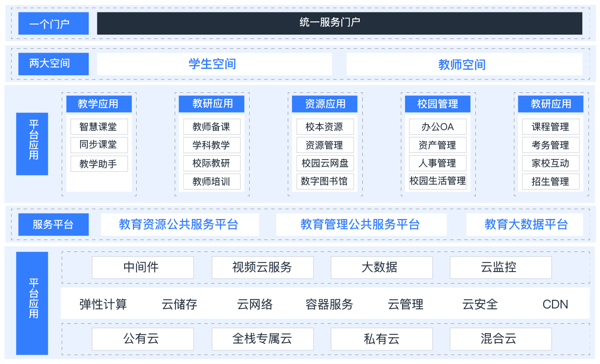
Task: Select the 云安全 text
Action: click(480, 304)
